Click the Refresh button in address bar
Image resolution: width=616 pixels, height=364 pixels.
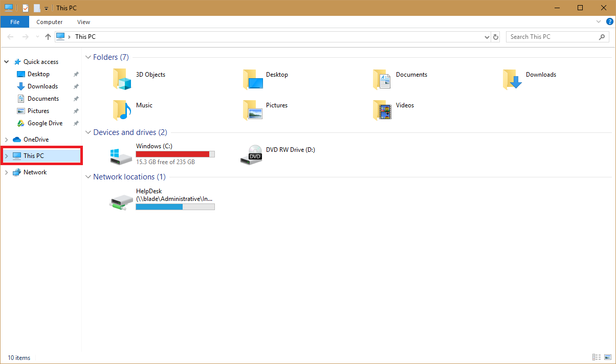tap(495, 37)
